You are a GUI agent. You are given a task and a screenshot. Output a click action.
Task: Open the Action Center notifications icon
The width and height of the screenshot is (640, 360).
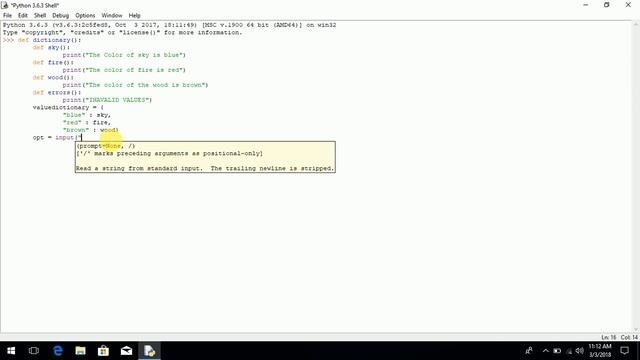pyautogui.click(x=625, y=351)
